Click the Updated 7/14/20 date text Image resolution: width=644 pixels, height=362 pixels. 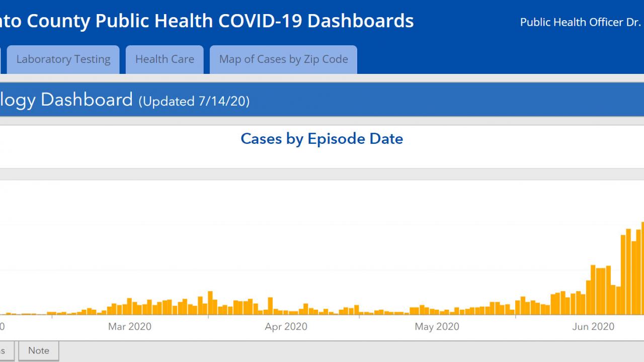[194, 101]
